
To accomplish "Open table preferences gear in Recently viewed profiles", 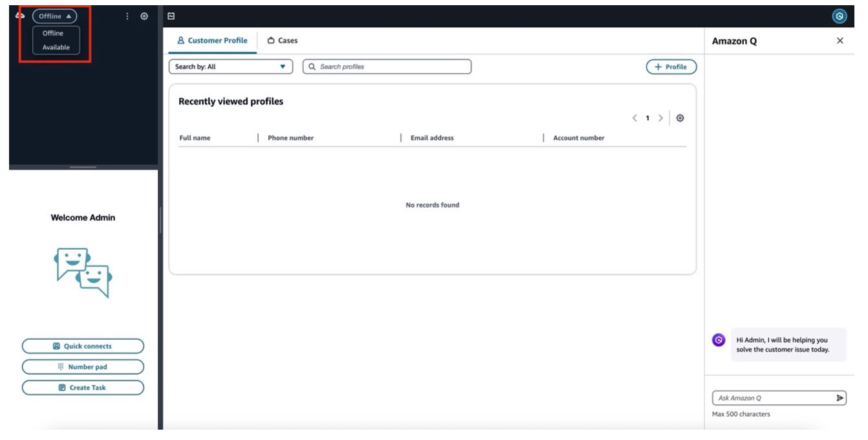I will pyautogui.click(x=680, y=118).
